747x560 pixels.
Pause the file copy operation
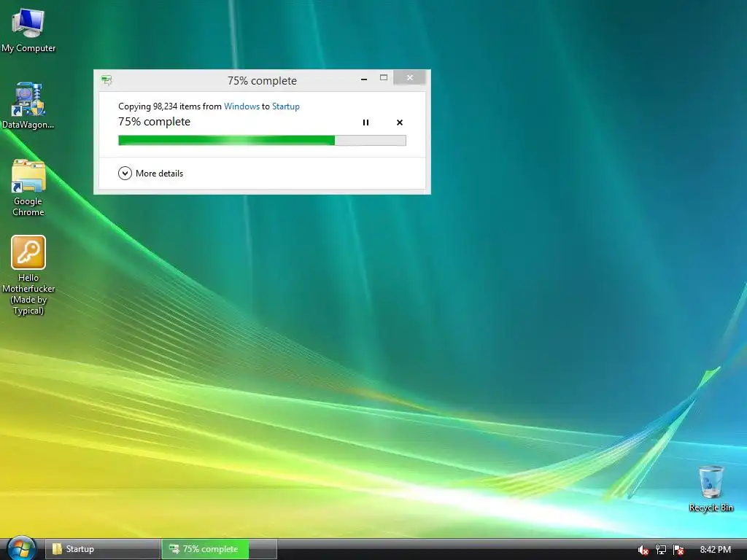pyautogui.click(x=365, y=122)
